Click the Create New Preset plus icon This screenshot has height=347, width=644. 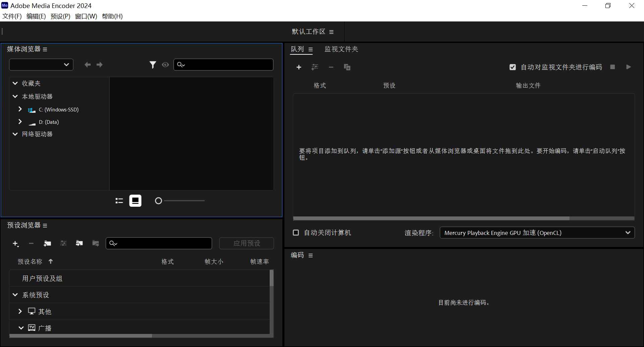(15, 244)
